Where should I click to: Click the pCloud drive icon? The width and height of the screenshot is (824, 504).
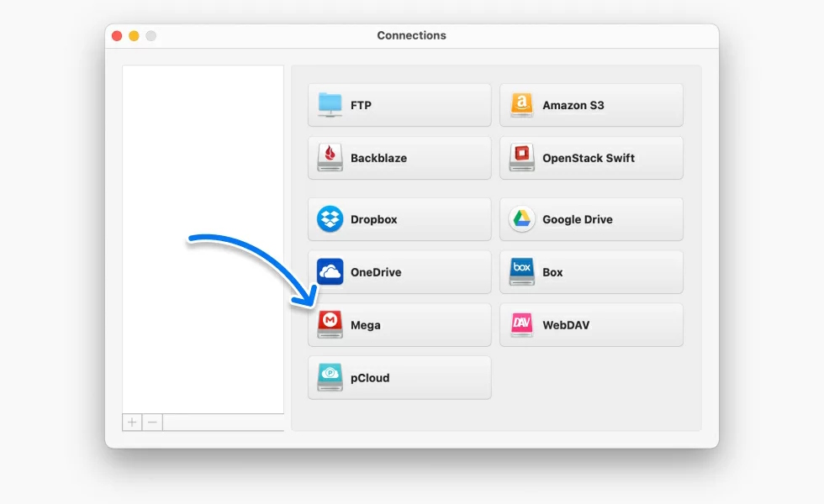(330, 378)
